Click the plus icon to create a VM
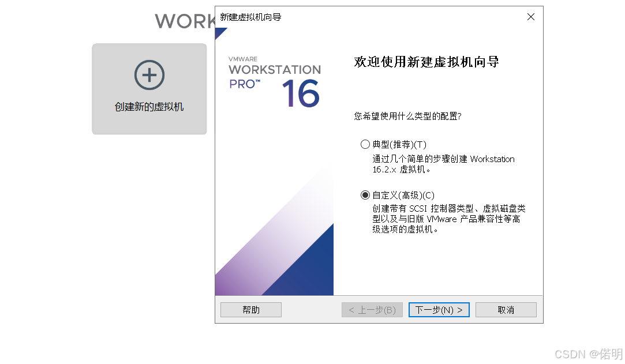 (149, 75)
